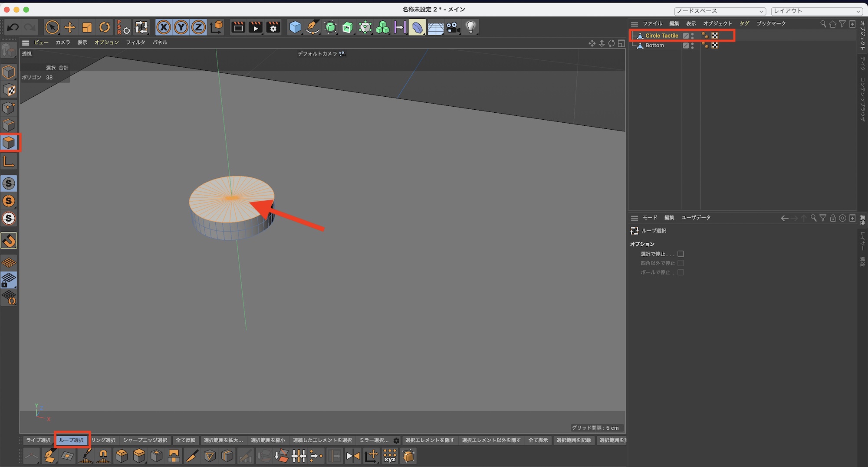Open the object manager ファイル menu
The image size is (868, 467).
(652, 23)
